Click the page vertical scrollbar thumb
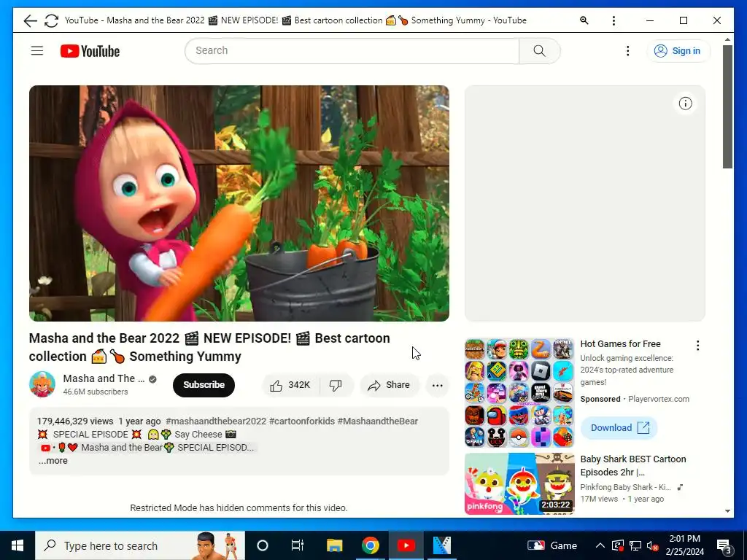Image resolution: width=747 pixels, height=560 pixels. (x=727, y=106)
